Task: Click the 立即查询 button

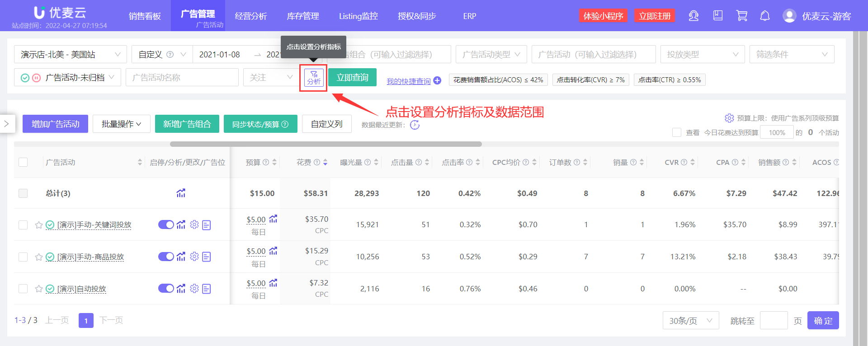Action: point(353,77)
